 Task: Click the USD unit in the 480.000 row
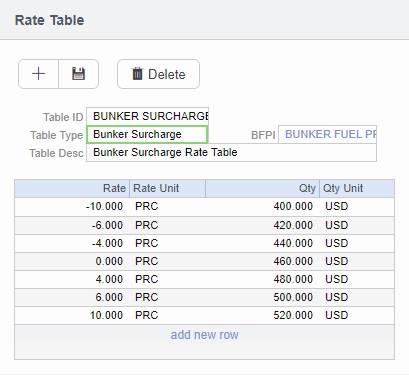[357, 279]
